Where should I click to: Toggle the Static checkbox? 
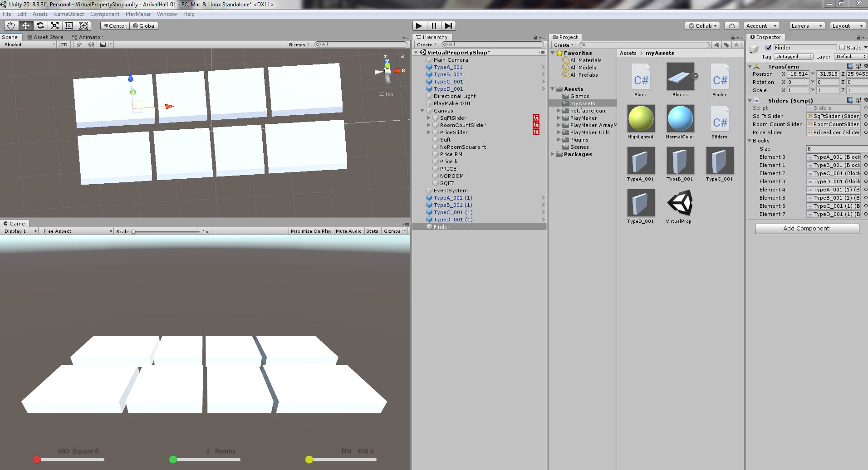[842, 48]
